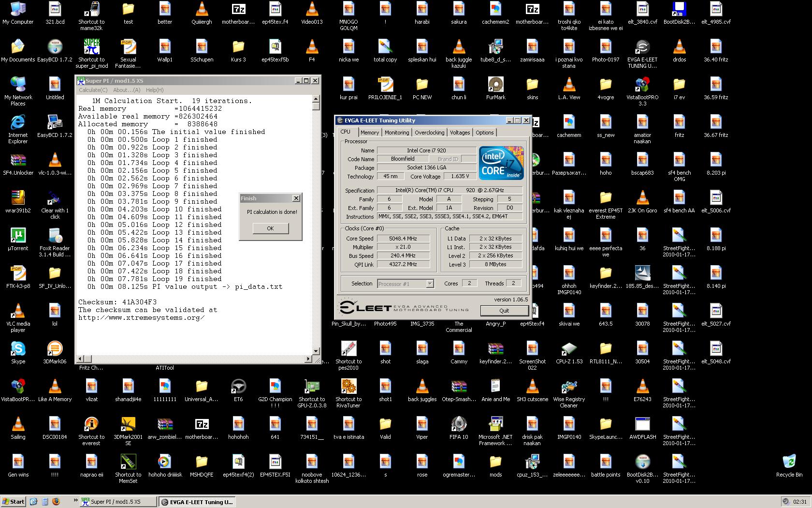Click the xtremesystems.org URL text
The height and width of the screenshot is (508, 812).
(x=141, y=318)
